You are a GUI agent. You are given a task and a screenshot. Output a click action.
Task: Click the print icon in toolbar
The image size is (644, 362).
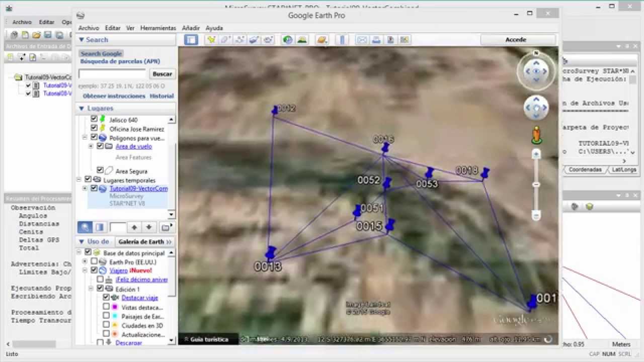[x=376, y=40]
